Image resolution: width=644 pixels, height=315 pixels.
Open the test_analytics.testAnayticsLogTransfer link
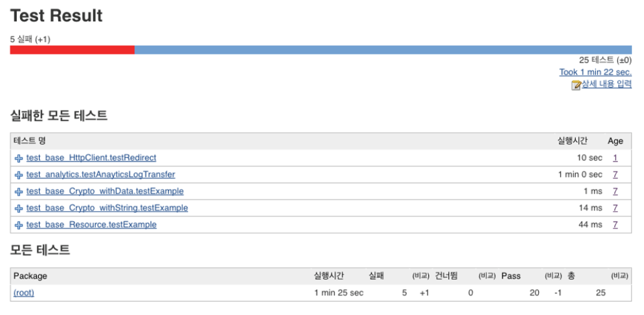pos(100,175)
